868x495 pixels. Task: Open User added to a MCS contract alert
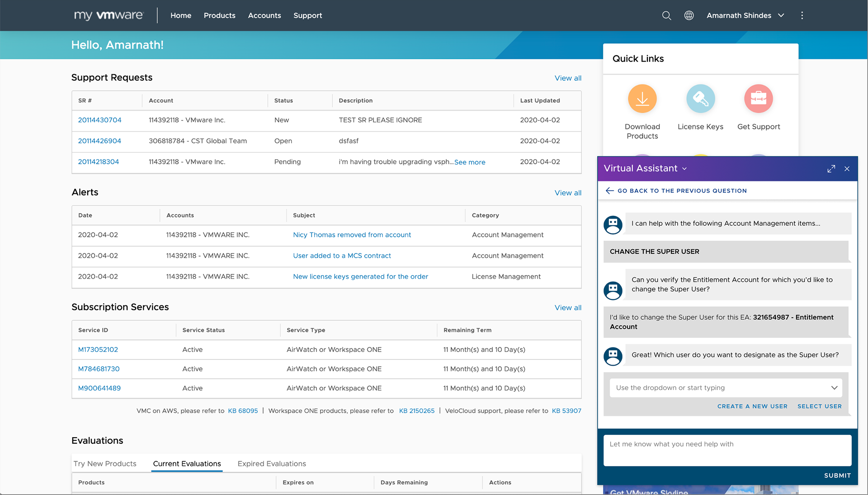[342, 256]
